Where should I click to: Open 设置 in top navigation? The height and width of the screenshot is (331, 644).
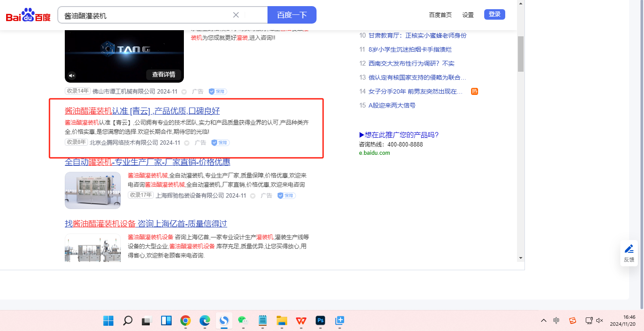(x=468, y=15)
